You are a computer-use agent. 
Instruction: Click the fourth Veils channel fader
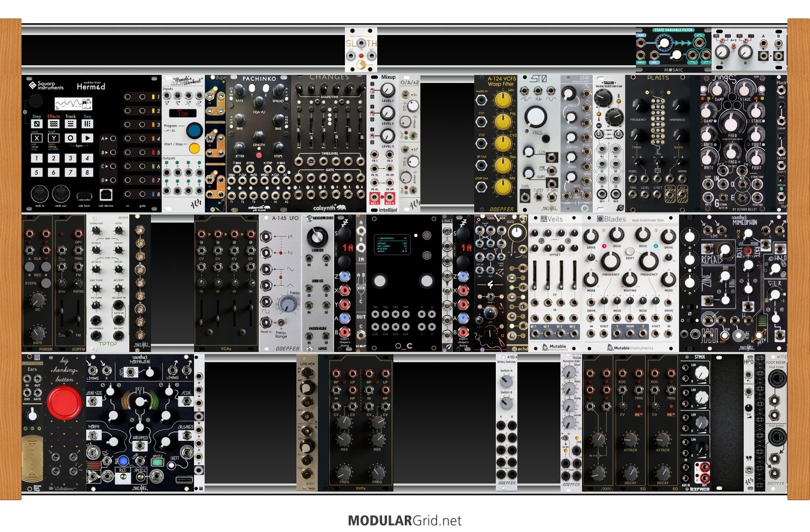pos(573,275)
